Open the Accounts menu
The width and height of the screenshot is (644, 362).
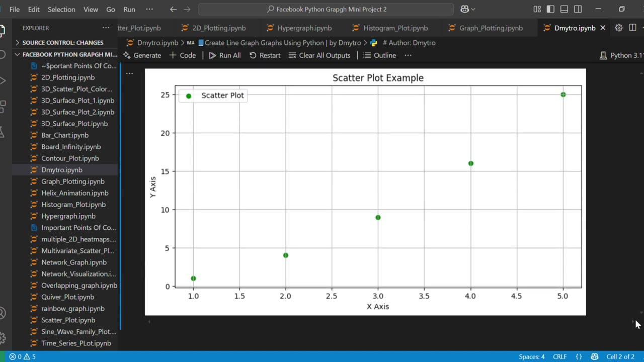(2, 313)
